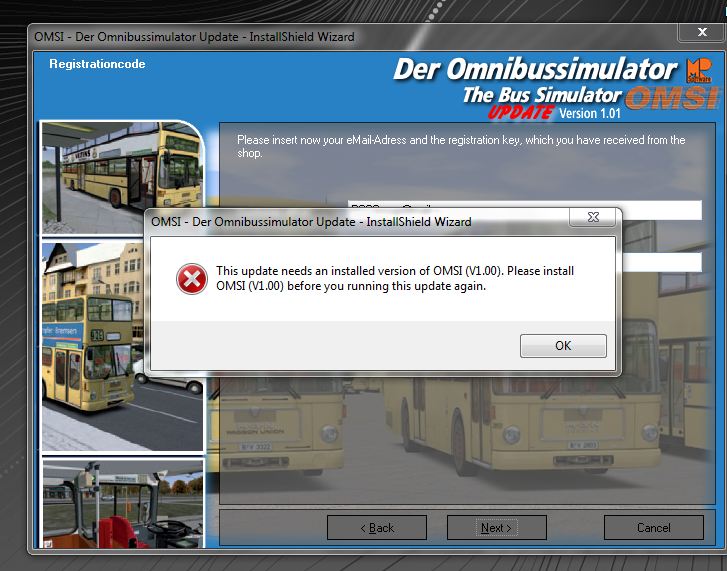The height and width of the screenshot is (571, 727).
Task: Click the OMSI orange logo
Action: [671, 98]
